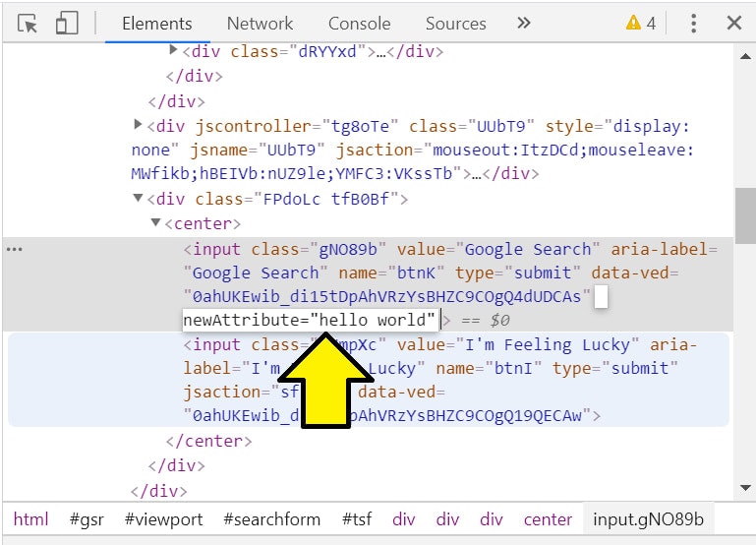This screenshot has height=545, width=756.
Task: Show more DevTools tabs with the chevron
Action: click(x=523, y=23)
